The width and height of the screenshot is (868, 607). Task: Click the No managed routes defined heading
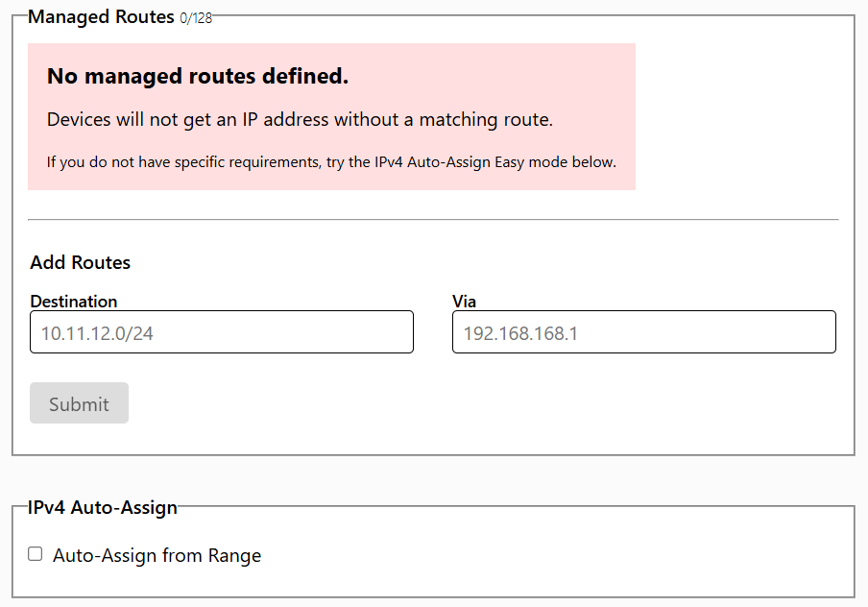(198, 77)
